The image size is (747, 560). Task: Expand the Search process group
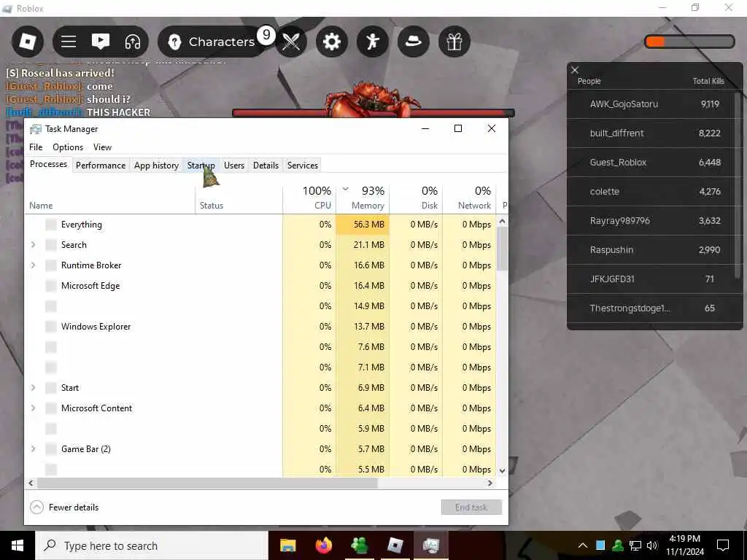(x=33, y=245)
